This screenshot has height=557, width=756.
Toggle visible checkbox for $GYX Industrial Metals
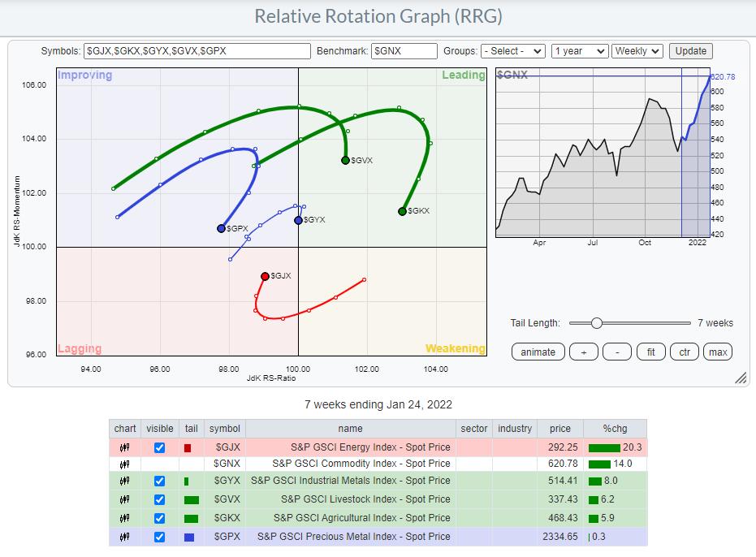coord(159,481)
